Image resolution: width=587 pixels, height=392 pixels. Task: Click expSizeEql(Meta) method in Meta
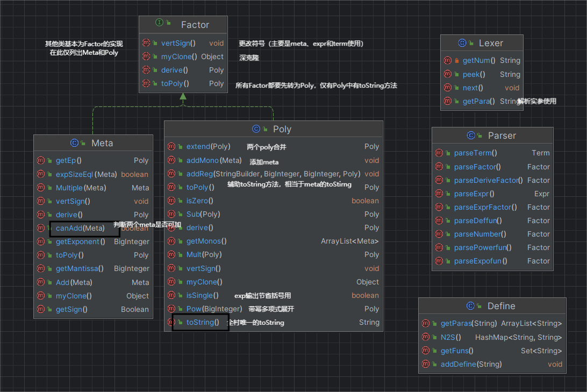pos(87,174)
